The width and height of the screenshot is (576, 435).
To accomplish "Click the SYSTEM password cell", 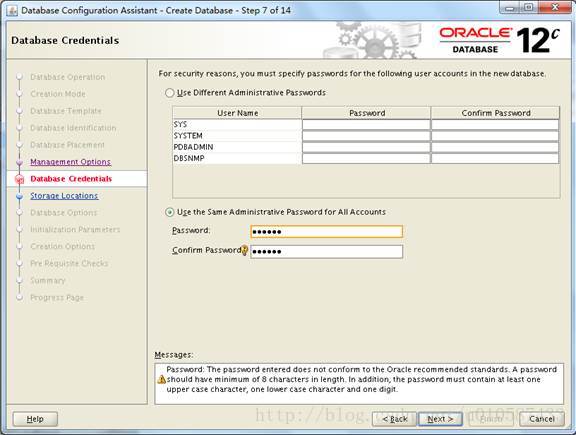I will pyautogui.click(x=366, y=136).
